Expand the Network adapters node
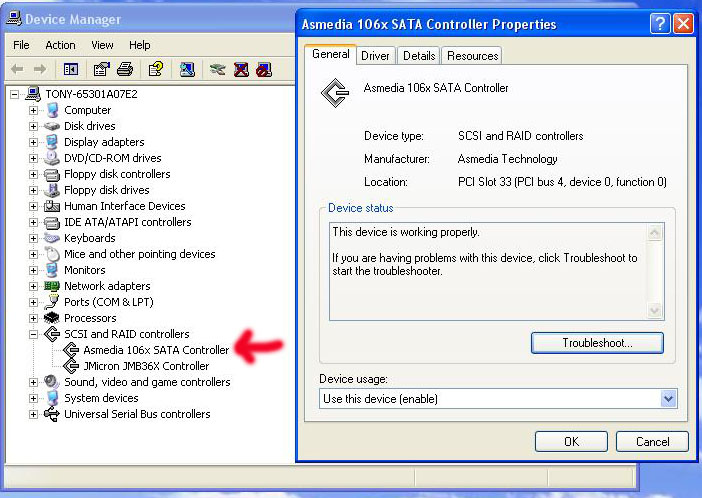The height and width of the screenshot is (498, 702). point(33,286)
